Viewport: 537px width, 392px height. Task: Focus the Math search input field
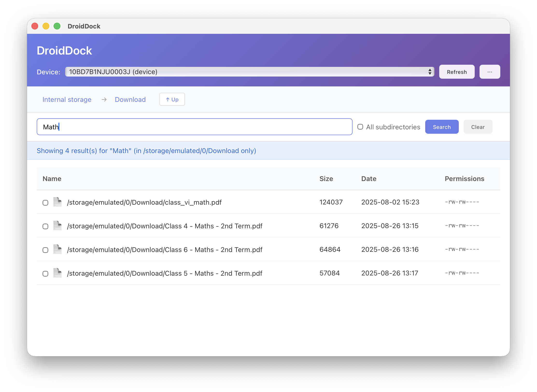194,127
